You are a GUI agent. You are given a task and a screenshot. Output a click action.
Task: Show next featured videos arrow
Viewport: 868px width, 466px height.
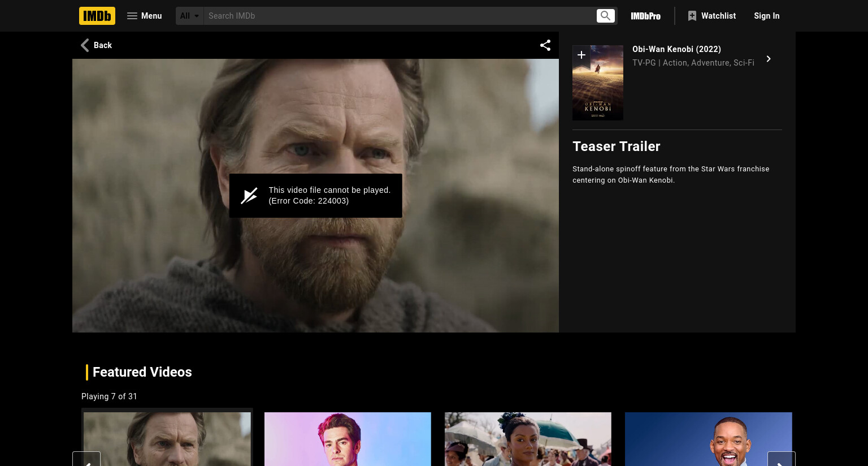point(782,459)
